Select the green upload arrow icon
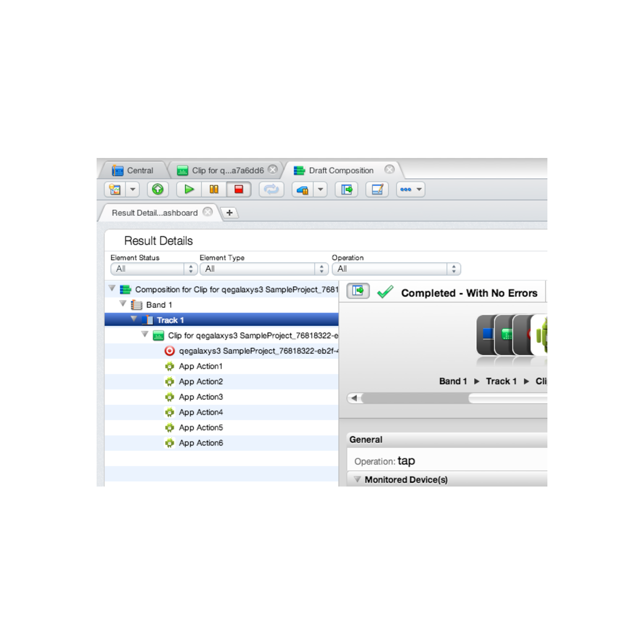Image resolution: width=644 pixels, height=644 pixels. coord(158,189)
